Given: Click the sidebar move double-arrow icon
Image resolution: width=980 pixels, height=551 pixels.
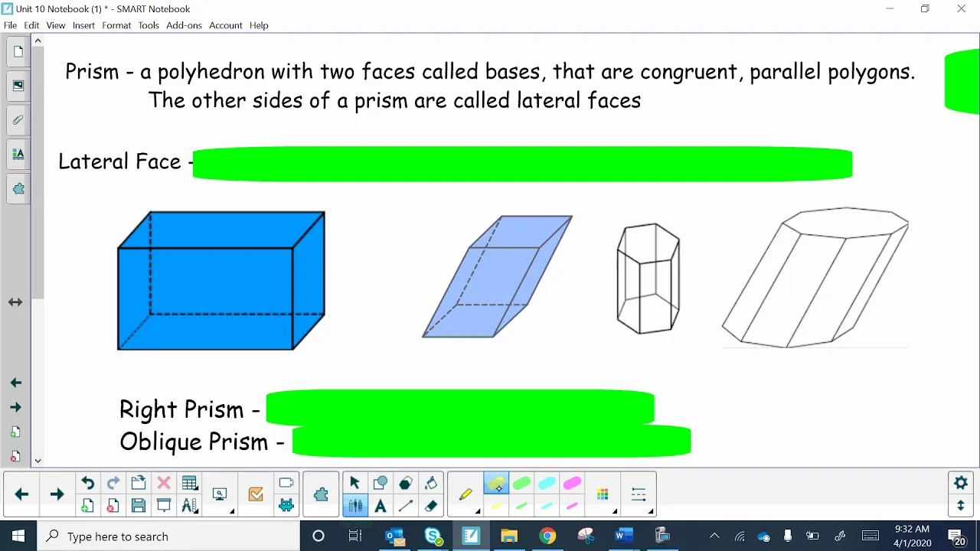Looking at the screenshot, I should coord(15,302).
